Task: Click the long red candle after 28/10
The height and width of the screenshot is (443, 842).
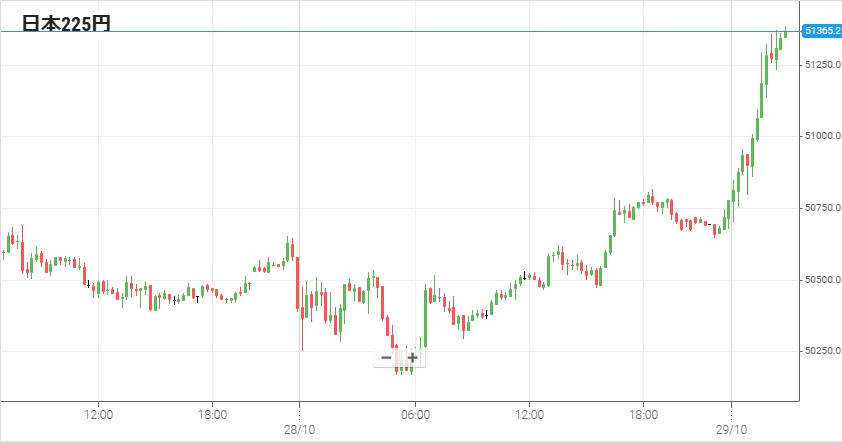Action: 296,282
